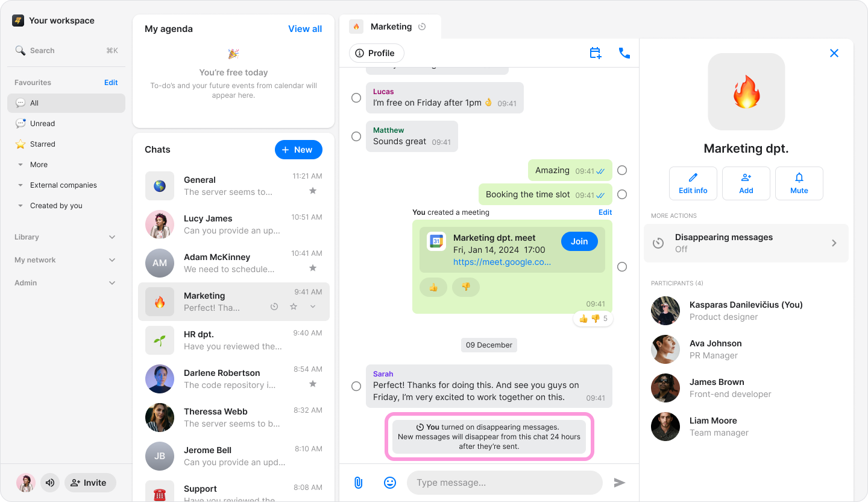Screen dimensions: 868x502
Task: Click the send message arrow icon
Action: click(x=619, y=483)
